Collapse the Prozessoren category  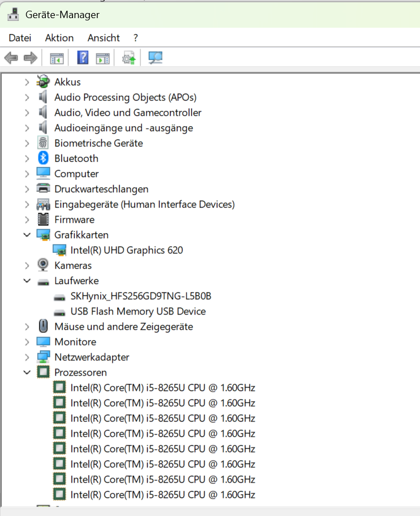[27, 372]
